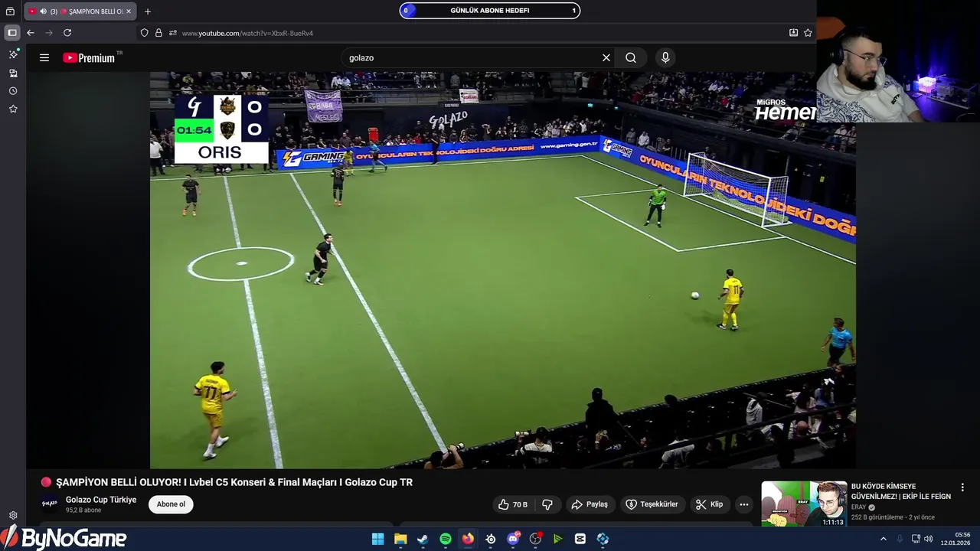Open the Windows Start menu
This screenshot has height=551, width=980.
(x=377, y=539)
